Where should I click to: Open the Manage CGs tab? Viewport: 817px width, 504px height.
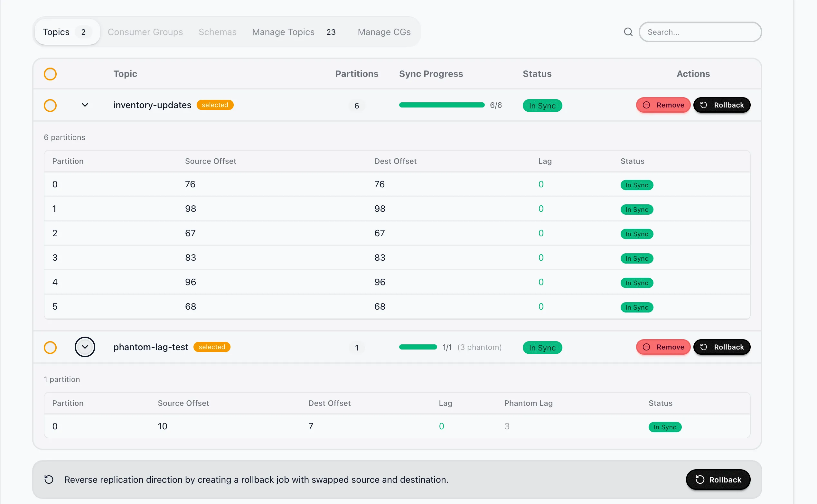tap(384, 32)
